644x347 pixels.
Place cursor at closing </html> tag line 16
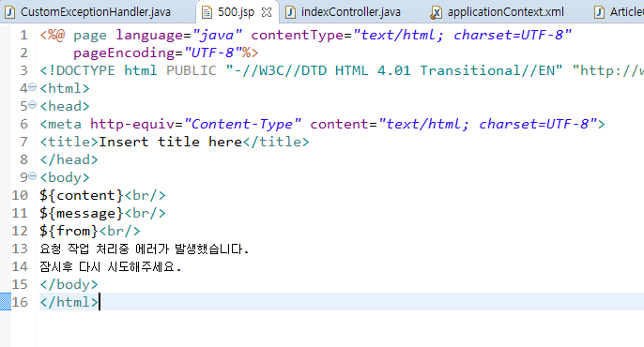[x=69, y=302]
